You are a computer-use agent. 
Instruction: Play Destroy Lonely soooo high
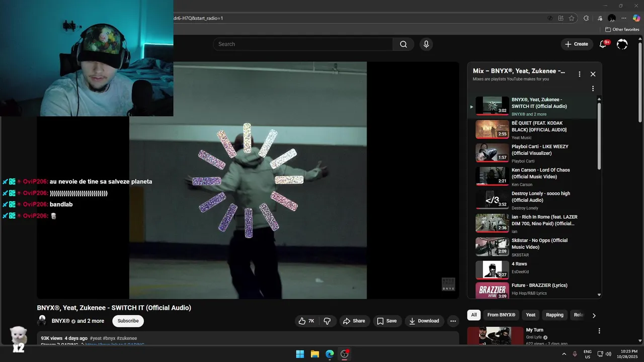(533, 200)
